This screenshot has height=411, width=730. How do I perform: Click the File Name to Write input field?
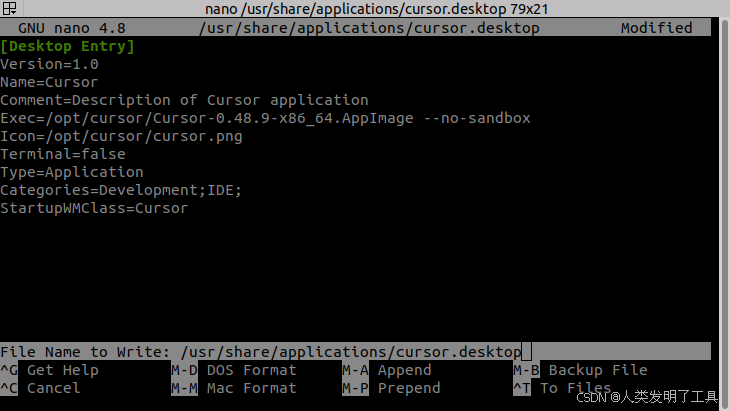(356, 352)
